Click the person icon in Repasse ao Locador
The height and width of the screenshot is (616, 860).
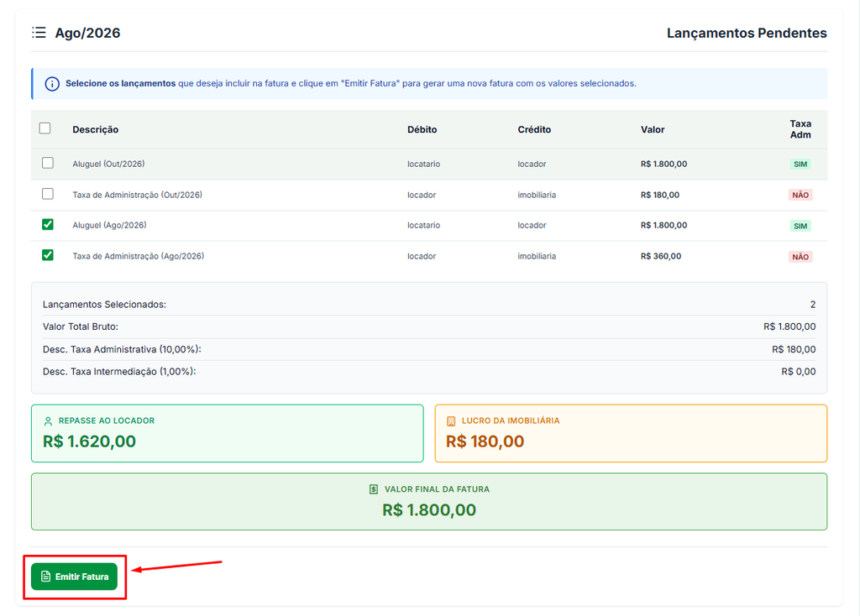tap(48, 421)
